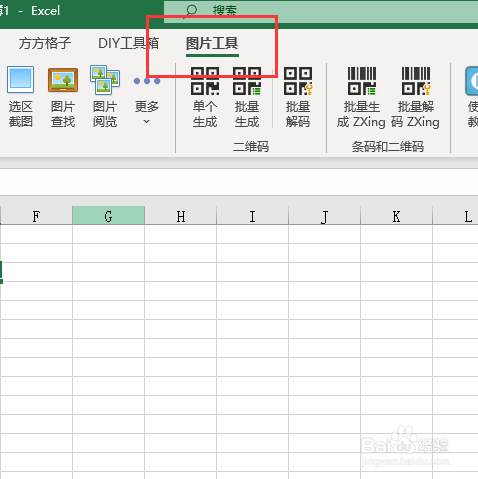The width and height of the screenshot is (478, 479).
Task: Switch to the 方方格子 ribbon tab
Action: (x=45, y=43)
